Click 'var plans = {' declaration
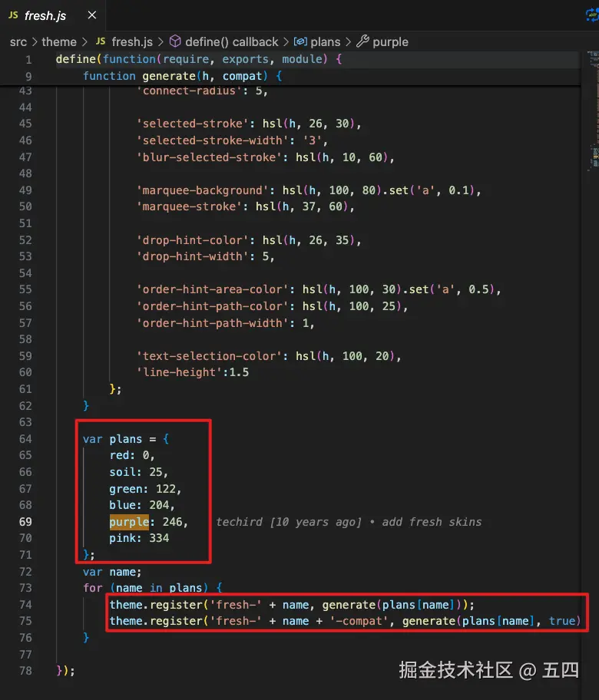 pyautogui.click(x=126, y=439)
